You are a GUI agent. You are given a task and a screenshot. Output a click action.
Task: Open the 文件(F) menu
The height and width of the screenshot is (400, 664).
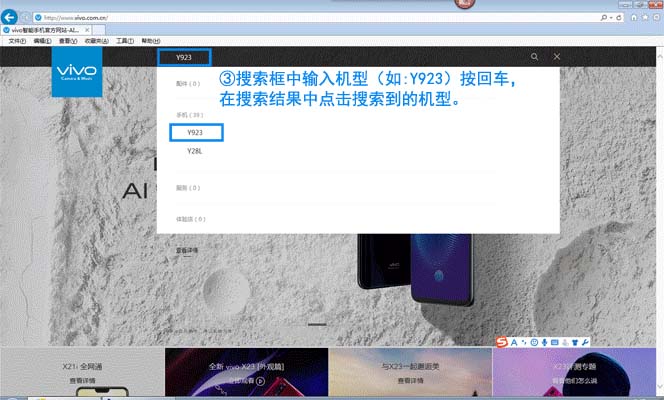click(x=17, y=41)
